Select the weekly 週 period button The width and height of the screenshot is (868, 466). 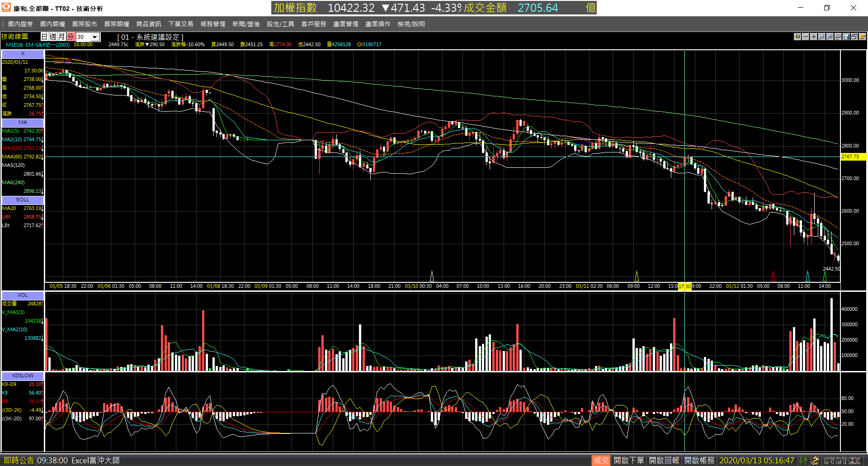pyautogui.click(x=53, y=37)
